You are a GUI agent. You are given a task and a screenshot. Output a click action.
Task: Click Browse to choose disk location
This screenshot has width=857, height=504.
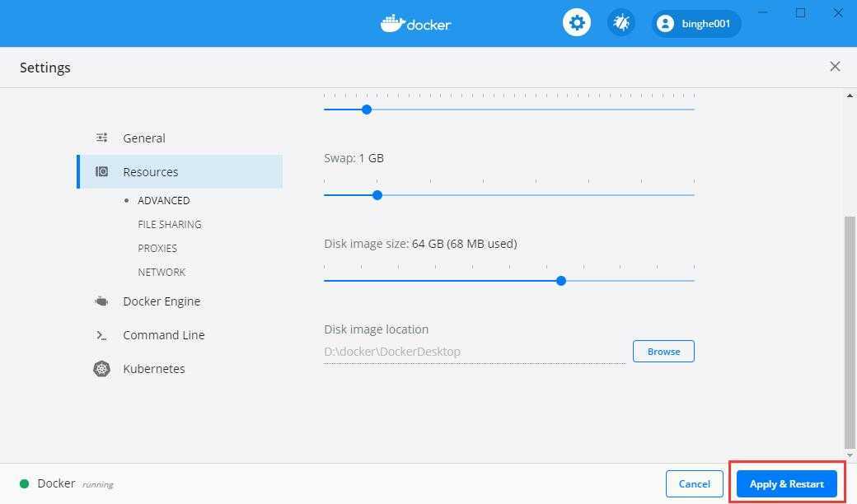pyautogui.click(x=663, y=351)
